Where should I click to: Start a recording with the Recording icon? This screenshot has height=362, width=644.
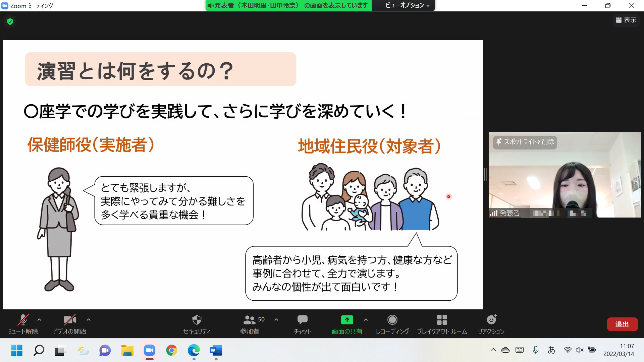pyautogui.click(x=392, y=323)
